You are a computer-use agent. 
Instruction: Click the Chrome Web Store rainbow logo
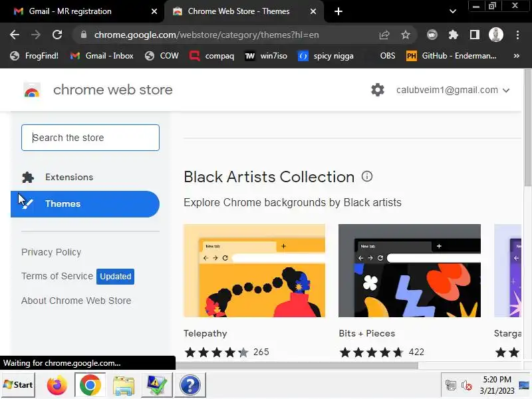click(x=32, y=90)
